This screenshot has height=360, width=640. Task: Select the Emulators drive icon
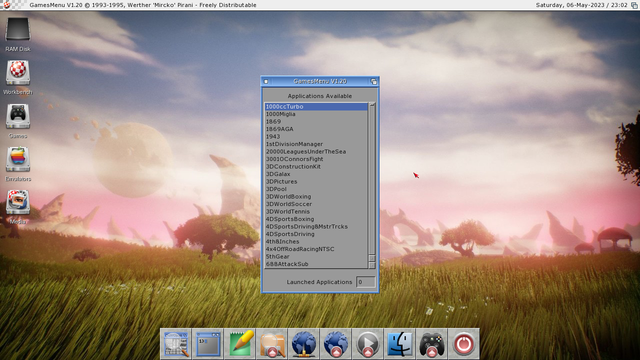(18, 160)
